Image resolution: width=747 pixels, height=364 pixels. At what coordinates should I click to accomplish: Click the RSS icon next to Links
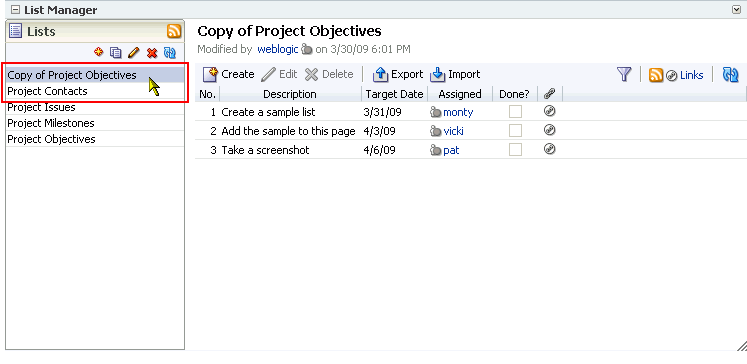coord(656,75)
